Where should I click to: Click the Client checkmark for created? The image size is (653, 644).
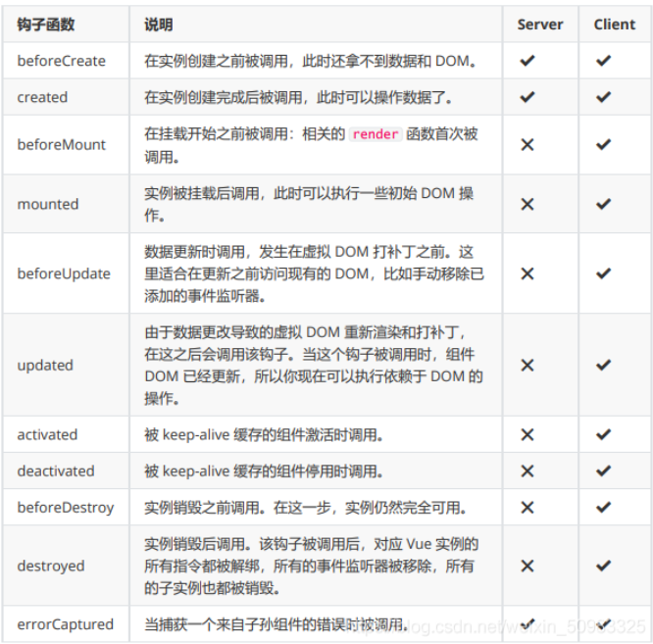tap(603, 97)
